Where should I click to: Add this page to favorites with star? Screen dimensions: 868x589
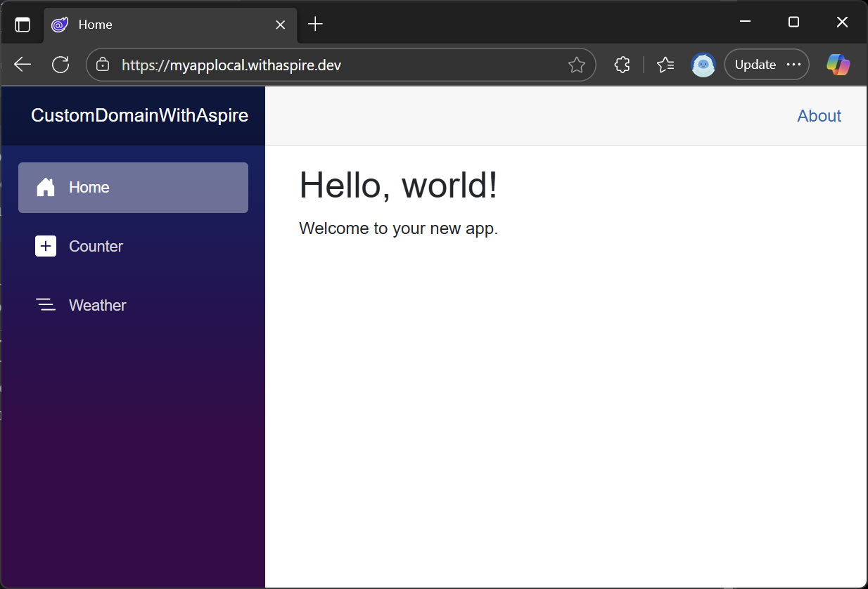pyautogui.click(x=576, y=65)
